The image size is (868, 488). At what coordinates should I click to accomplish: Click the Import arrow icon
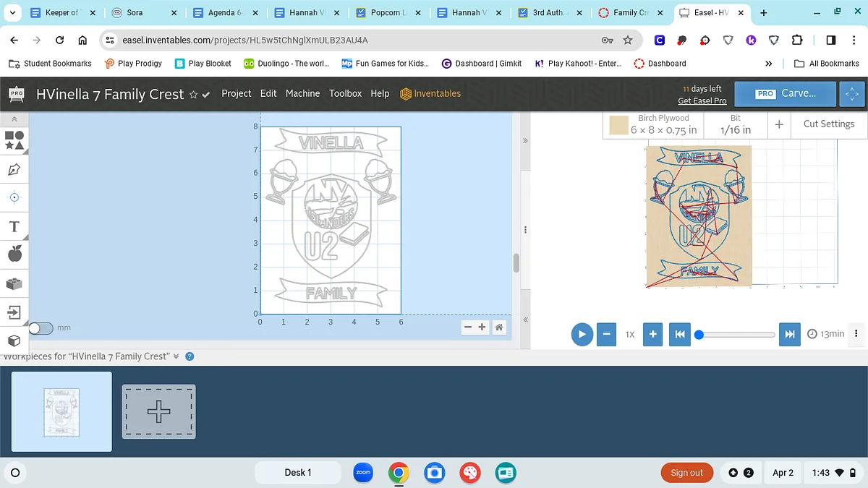14,312
